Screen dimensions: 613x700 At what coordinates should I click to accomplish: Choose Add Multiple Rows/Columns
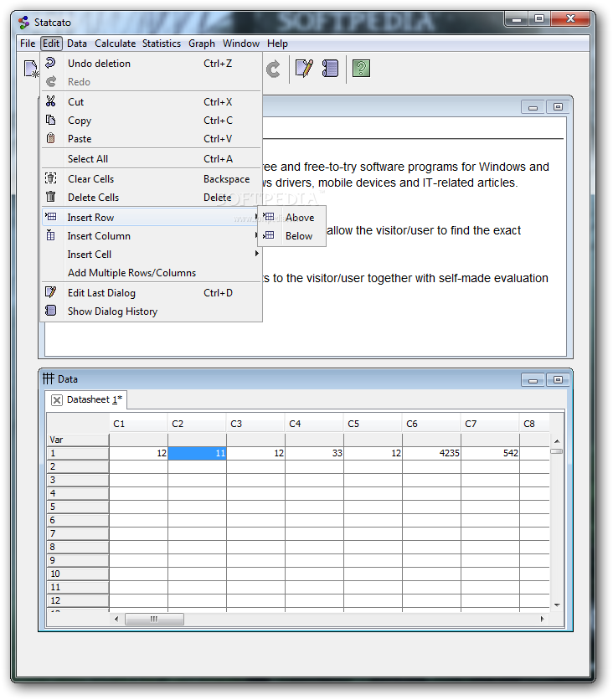point(152,273)
